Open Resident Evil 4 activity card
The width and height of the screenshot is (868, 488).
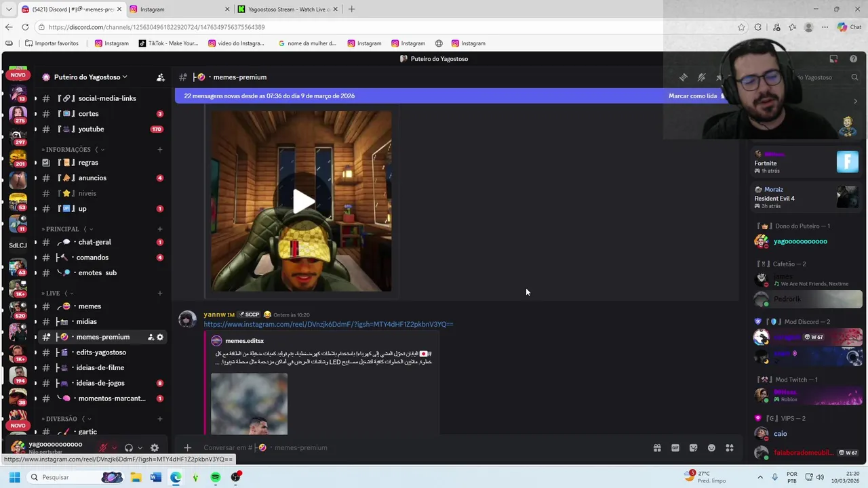[807, 198]
